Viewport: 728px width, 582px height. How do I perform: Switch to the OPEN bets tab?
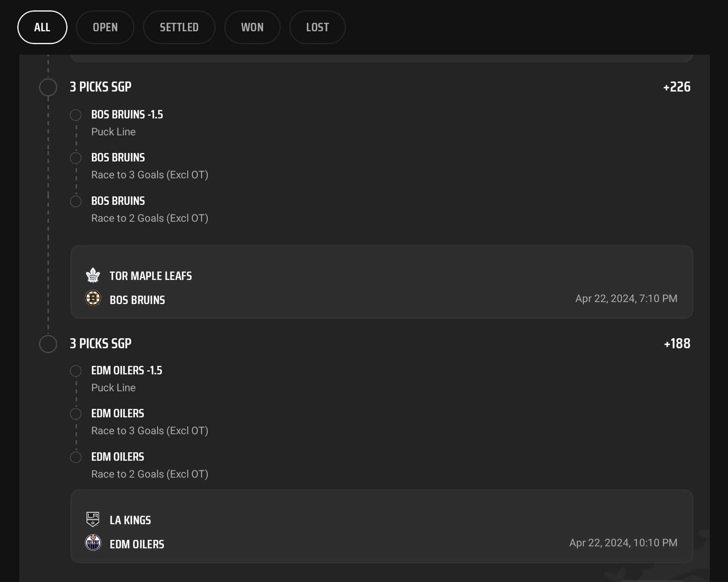click(105, 27)
